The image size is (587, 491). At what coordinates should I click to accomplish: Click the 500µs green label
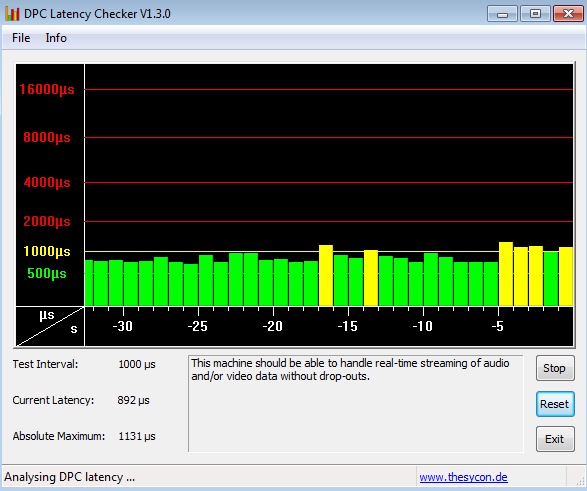click(x=47, y=273)
